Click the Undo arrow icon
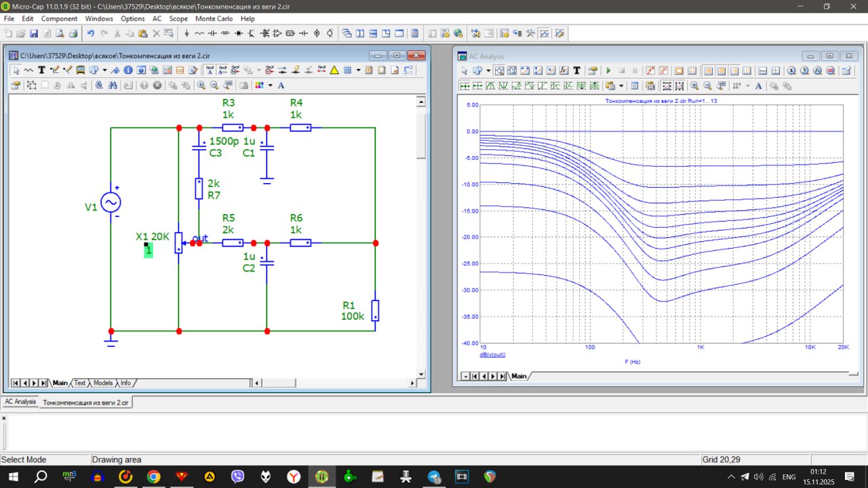 (x=90, y=33)
